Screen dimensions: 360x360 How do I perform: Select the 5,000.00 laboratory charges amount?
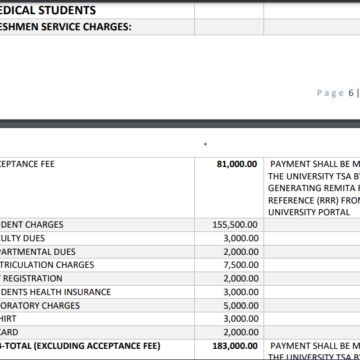(x=241, y=306)
